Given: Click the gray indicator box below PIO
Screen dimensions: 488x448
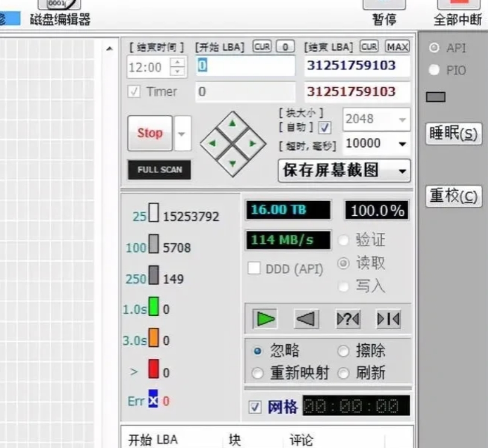Looking at the screenshot, I should [436, 97].
